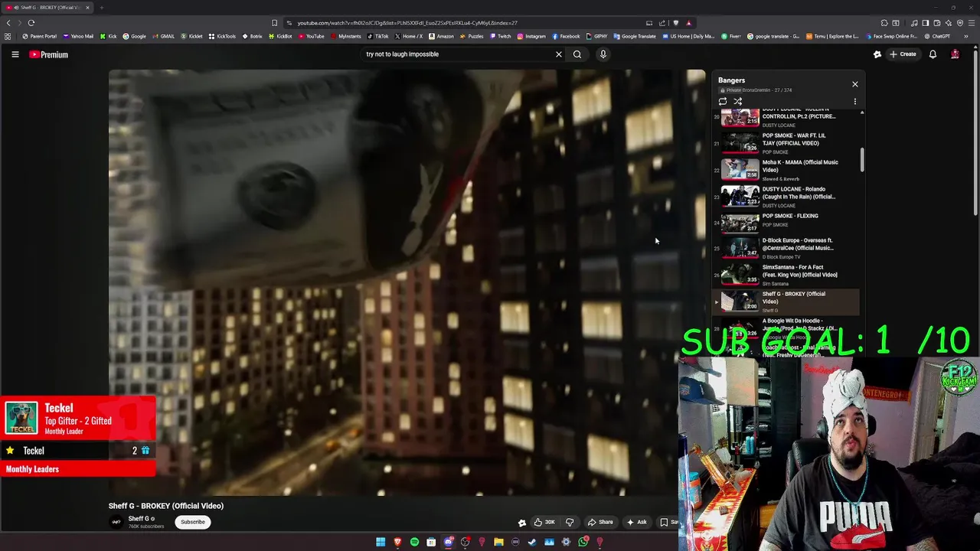
Task: Toggle shuffle playlist in Bangers panel
Action: click(737, 101)
